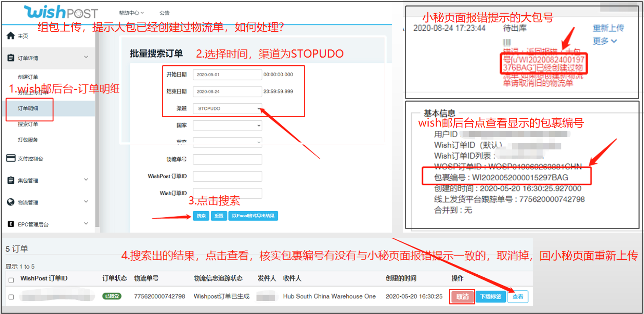Open the 渠道 dropdown showing STOPUDO

228,108
